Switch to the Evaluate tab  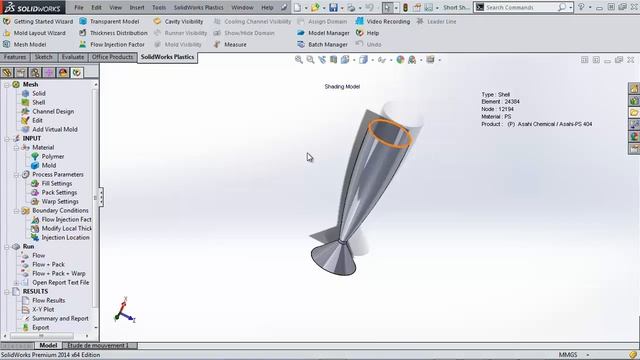pyautogui.click(x=73, y=57)
